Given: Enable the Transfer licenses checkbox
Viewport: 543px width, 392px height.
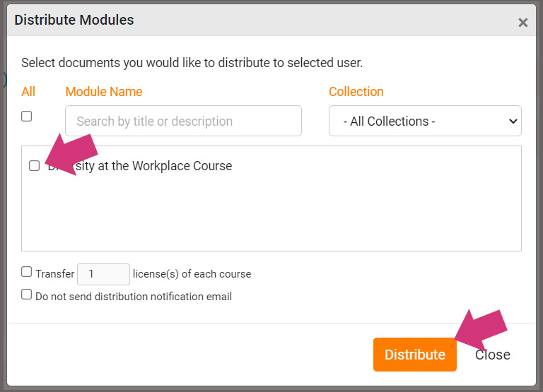Looking at the screenshot, I should [x=27, y=272].
